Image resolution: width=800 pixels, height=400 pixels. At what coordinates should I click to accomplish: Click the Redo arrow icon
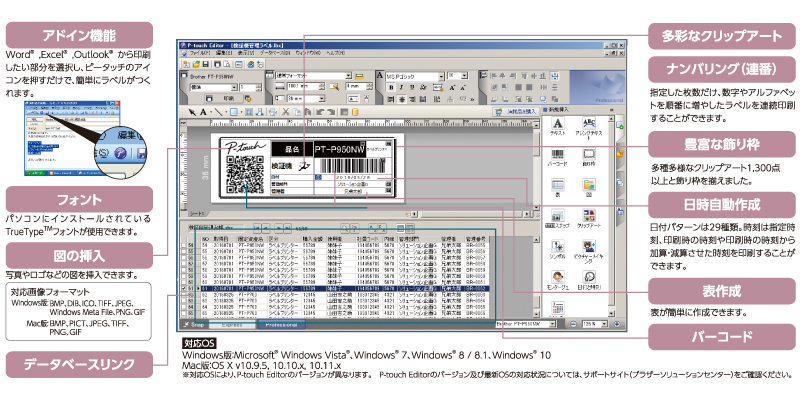330,112
